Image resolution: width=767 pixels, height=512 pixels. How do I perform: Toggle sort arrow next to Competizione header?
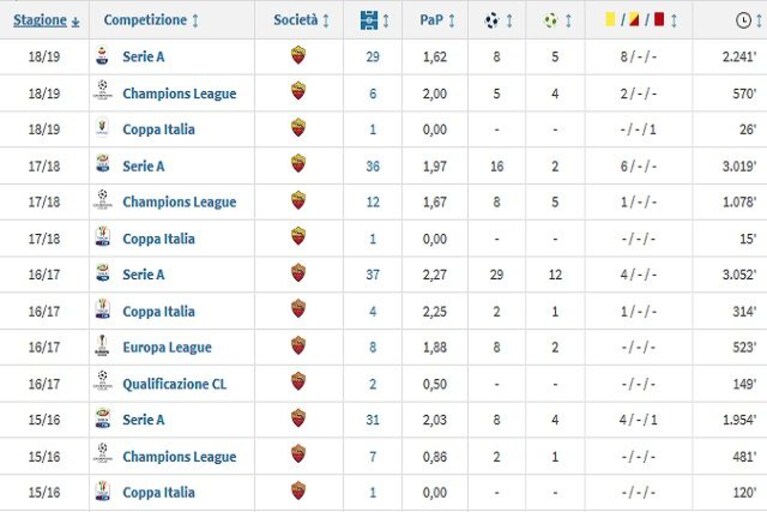click(x=195, y=21)
